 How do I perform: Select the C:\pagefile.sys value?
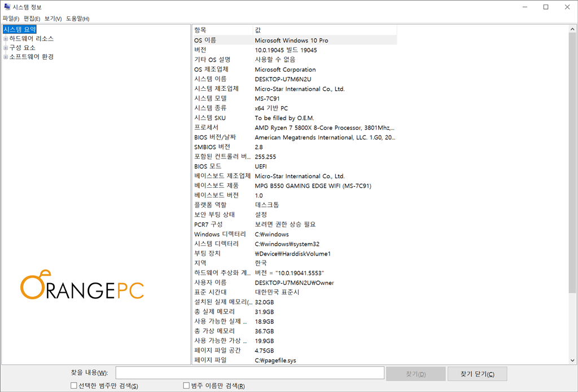(x=275, y=360)
